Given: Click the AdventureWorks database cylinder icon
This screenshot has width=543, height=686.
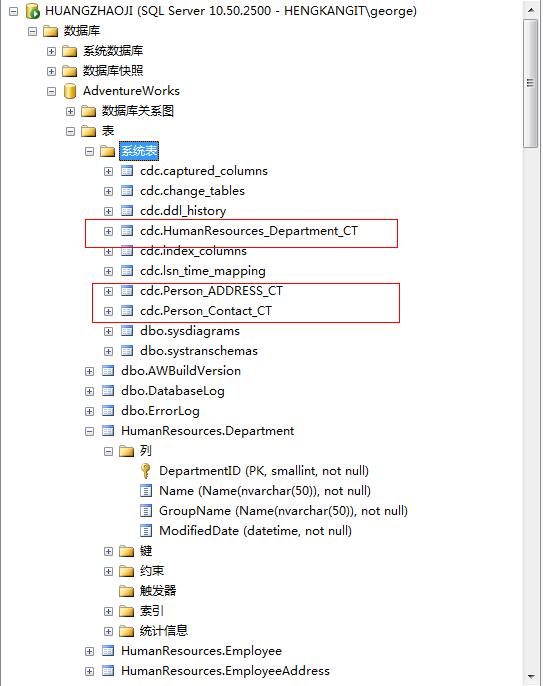Looking at the screenshot, I should pyautogui.click(x=70, y=91).
